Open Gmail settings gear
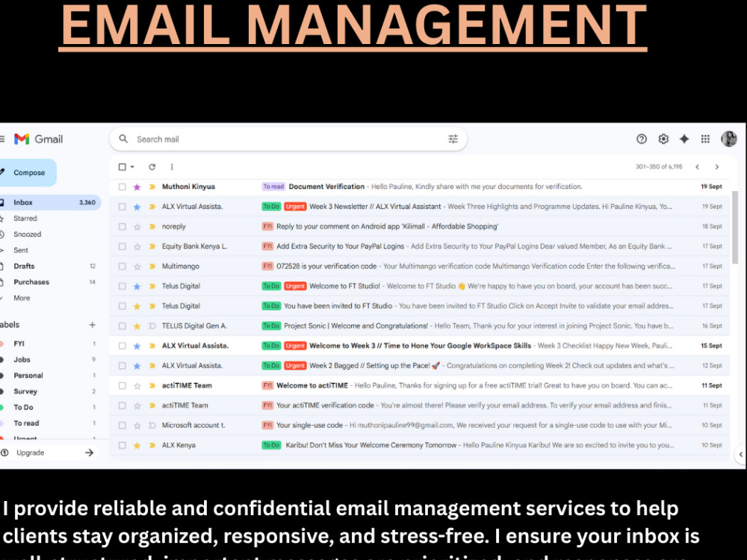Screen dimensions: 747x560 [x=663, y=139]
